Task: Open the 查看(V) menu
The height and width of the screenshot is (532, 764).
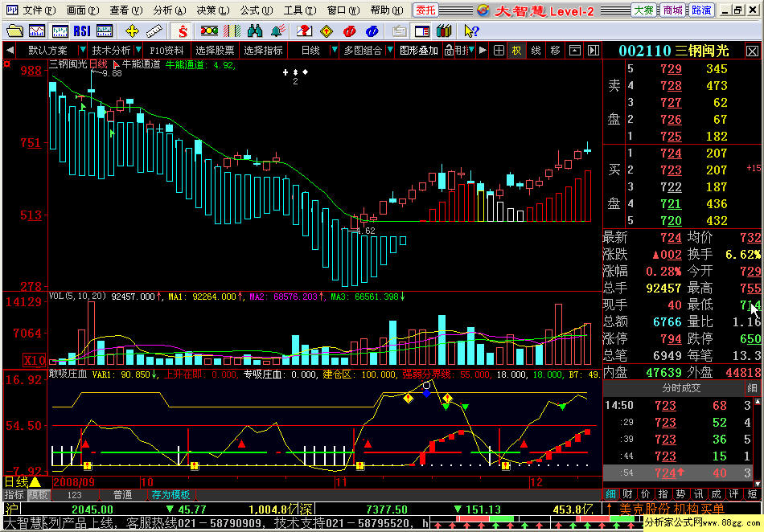Action: [125, 10]
